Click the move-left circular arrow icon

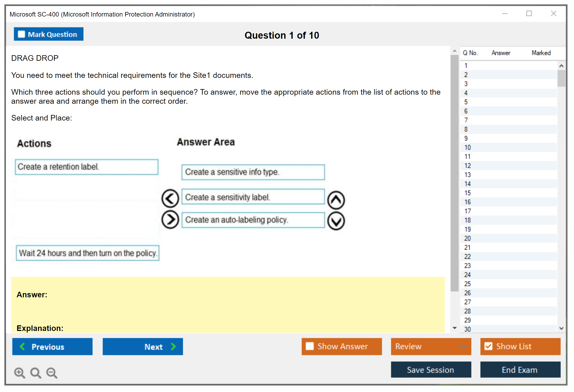[x=170, y=198]
